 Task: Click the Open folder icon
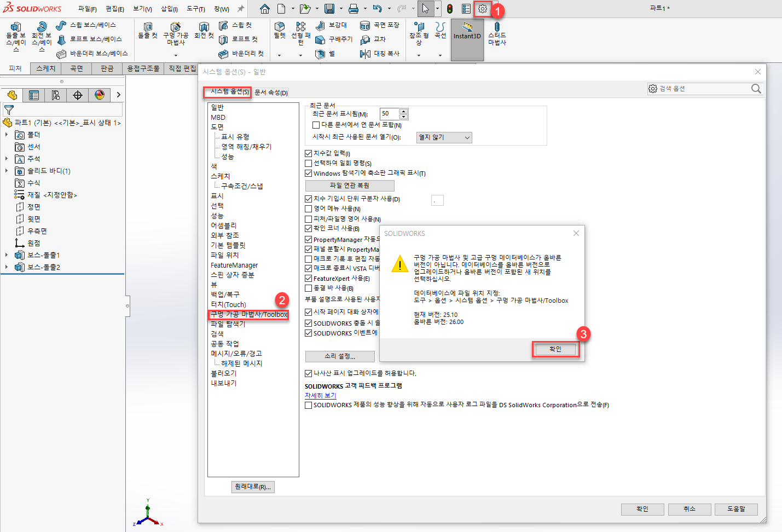tap(305, 9)
